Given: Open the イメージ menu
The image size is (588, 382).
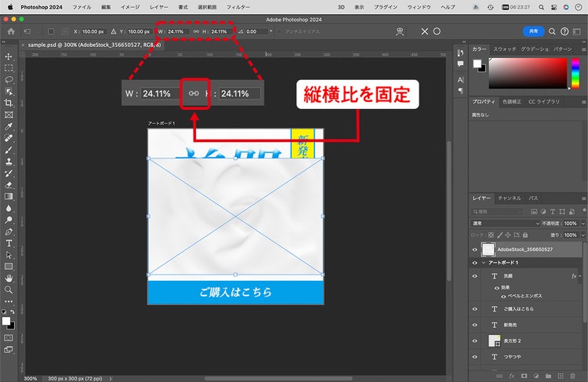Looking at the screenshot, I should 130,7.
